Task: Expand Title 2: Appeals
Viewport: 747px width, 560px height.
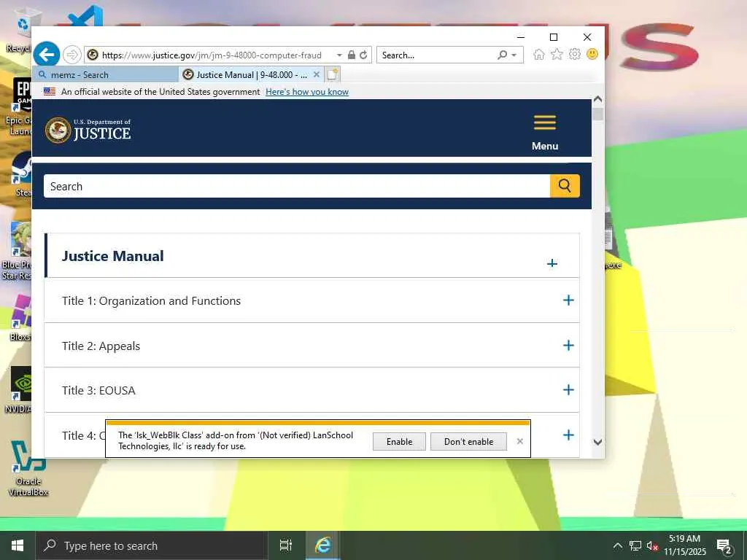Action: coord(568,345)
